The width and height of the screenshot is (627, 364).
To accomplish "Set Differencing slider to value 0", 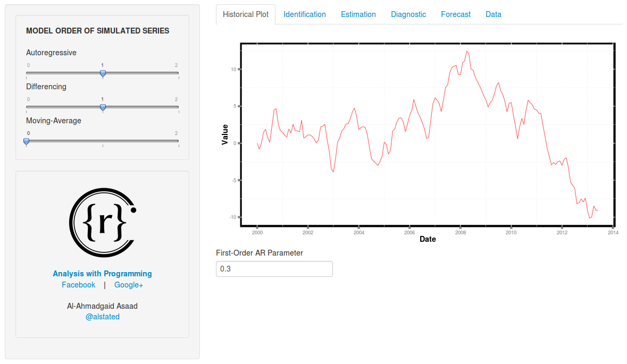I will coord(27,107).
